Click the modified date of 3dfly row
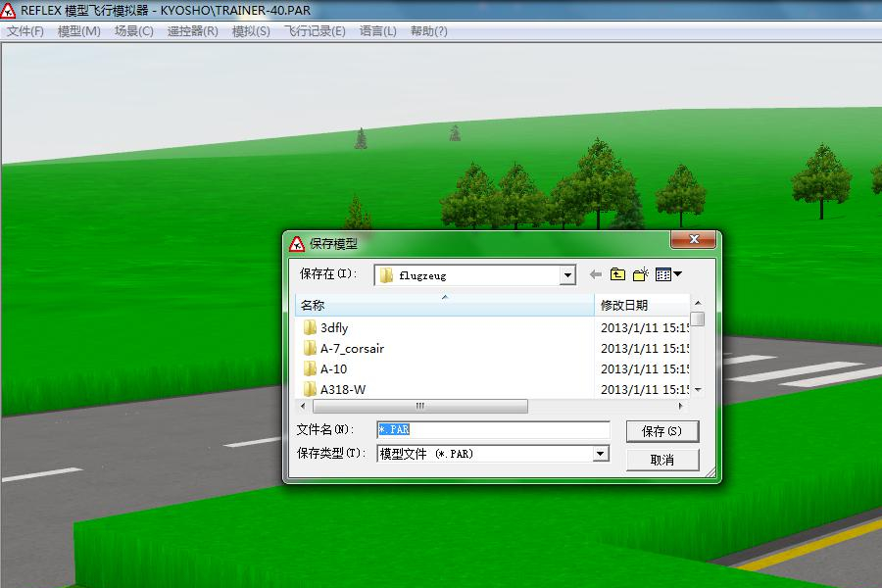The height and width of the screenshot is (588, 882). tap(645, 328)
